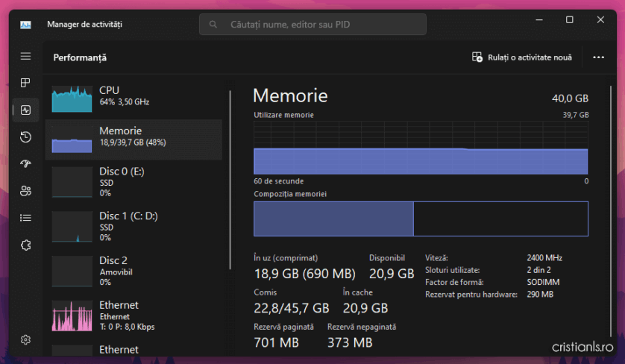The width and height of the screenshot is (625, 364).
Task: Click Rulați o activitate nouă button
Action: [522, 57]
